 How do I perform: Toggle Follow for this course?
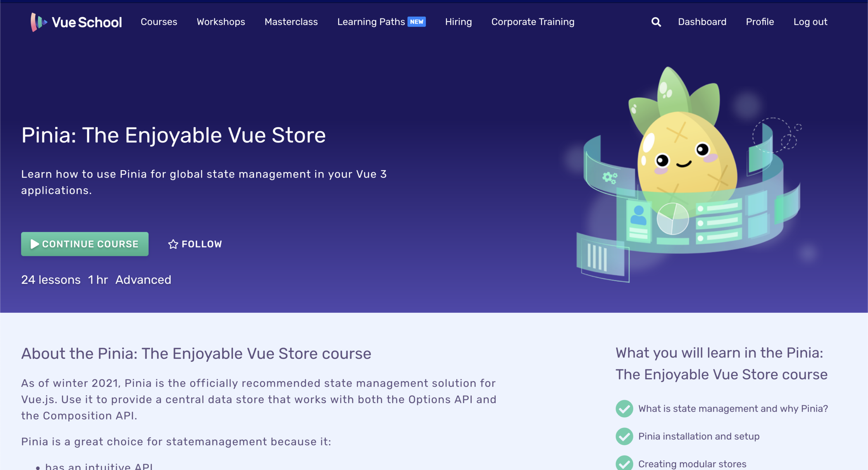(195, 244)
